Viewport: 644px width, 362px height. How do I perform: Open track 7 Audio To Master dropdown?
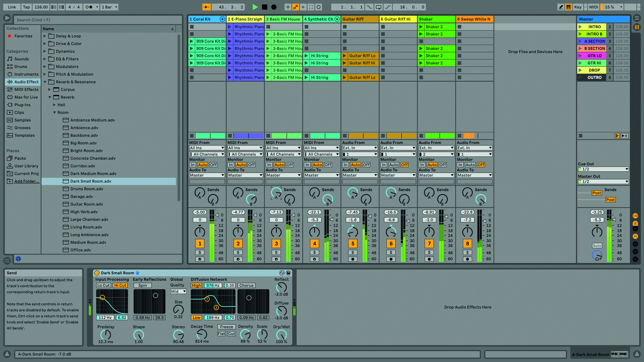tap(437, 175)
